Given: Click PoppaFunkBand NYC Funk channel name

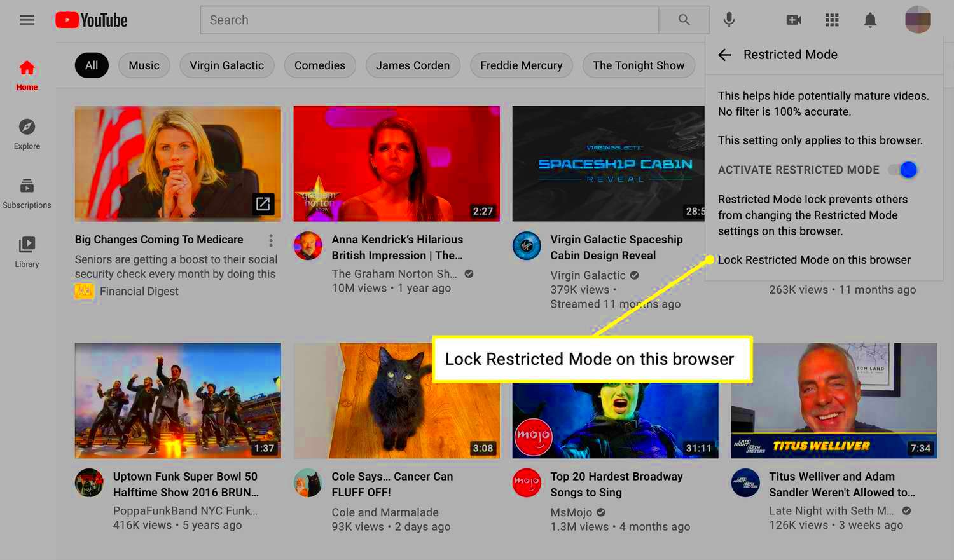Looking at the screenshot, I should pos(185,511).
